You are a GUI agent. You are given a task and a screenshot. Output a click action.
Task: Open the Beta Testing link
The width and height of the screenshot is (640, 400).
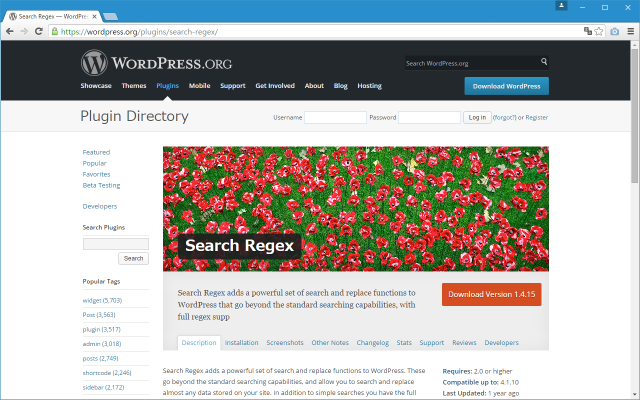click(101, 185)
